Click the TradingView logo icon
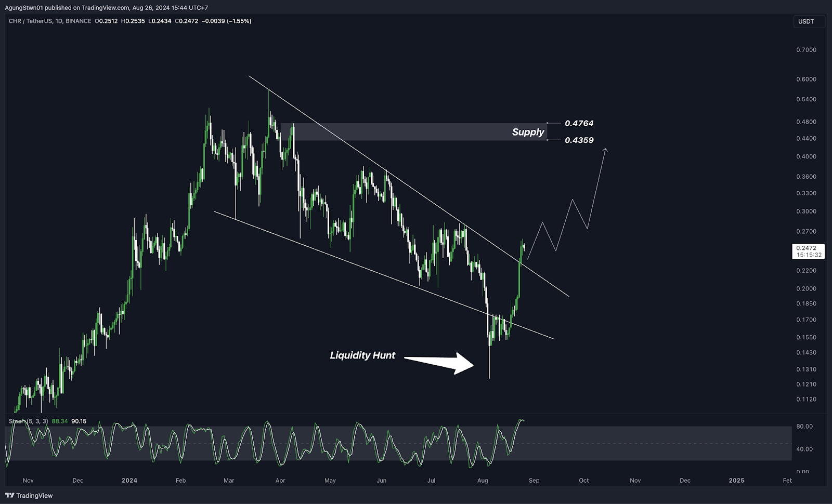 click(x=10, y=495)
